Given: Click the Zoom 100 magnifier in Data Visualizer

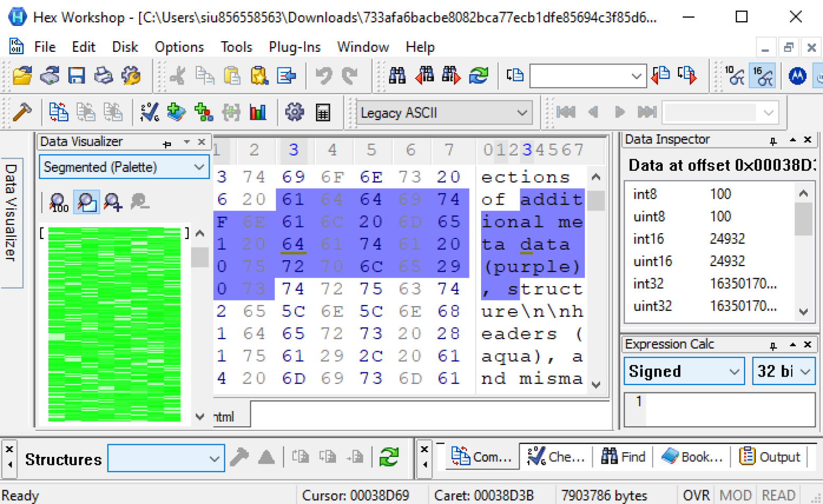Looking at the screenshot, I should pos(59,202).
